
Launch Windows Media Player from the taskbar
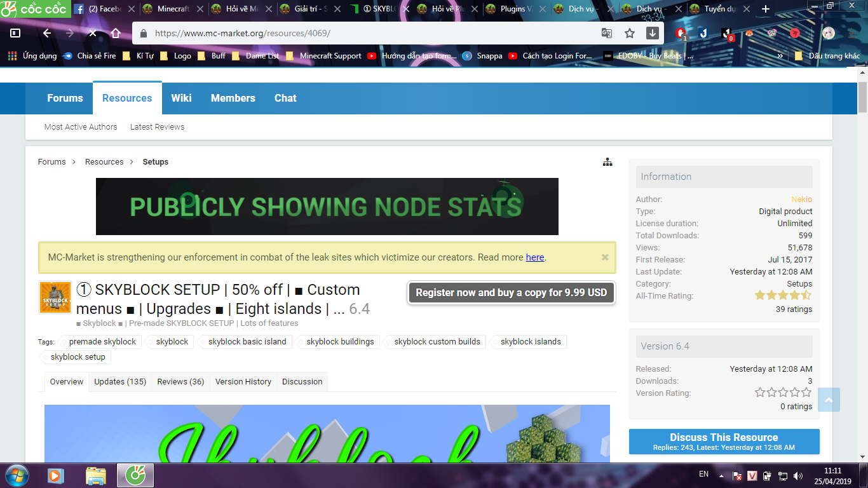tap(56, 475)
